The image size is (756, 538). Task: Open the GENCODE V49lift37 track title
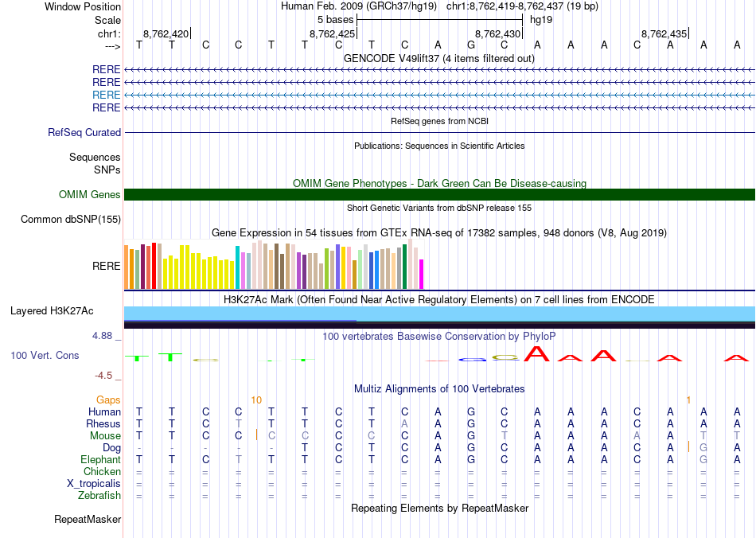point(438,59)
